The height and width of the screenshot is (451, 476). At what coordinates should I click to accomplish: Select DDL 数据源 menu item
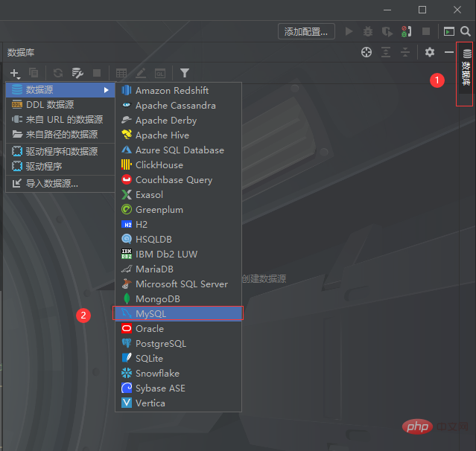[49, 105]
